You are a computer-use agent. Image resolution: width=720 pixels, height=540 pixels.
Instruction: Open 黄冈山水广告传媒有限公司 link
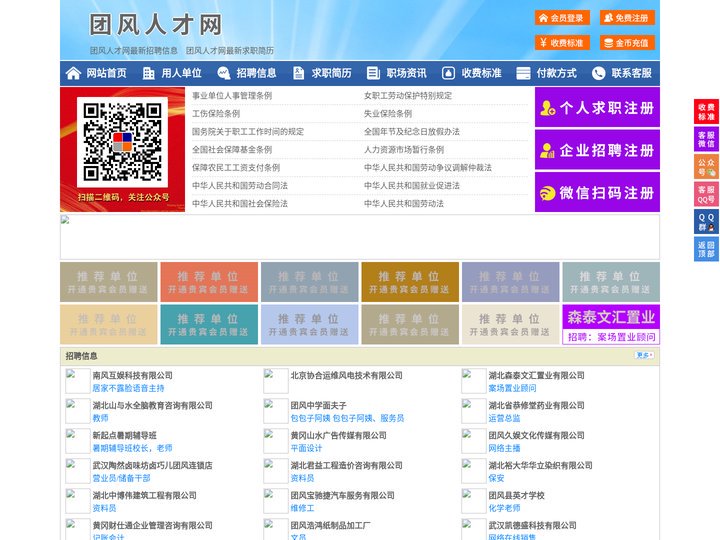[338, 435]
